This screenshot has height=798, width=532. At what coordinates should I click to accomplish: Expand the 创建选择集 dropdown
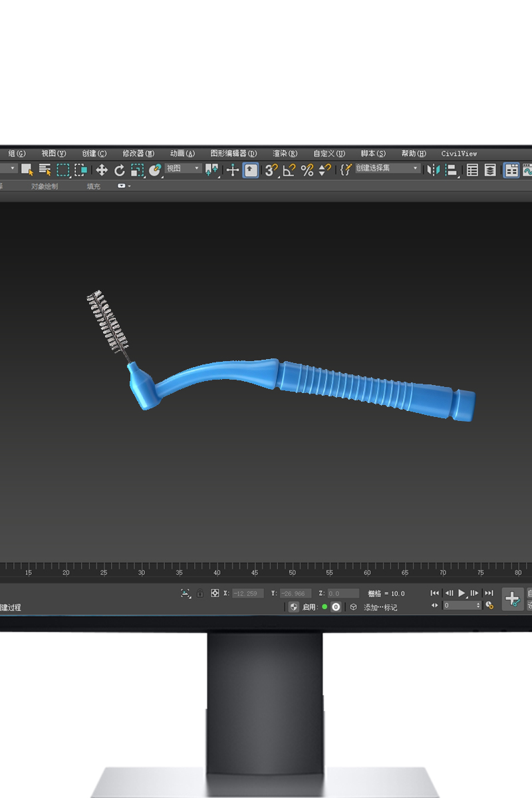[388, 169]
